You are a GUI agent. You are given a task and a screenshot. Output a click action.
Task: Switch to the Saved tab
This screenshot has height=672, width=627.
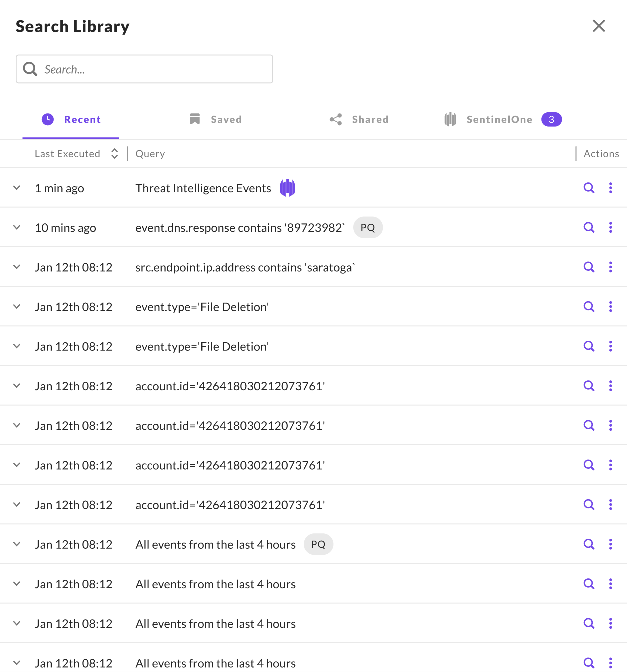216,119
